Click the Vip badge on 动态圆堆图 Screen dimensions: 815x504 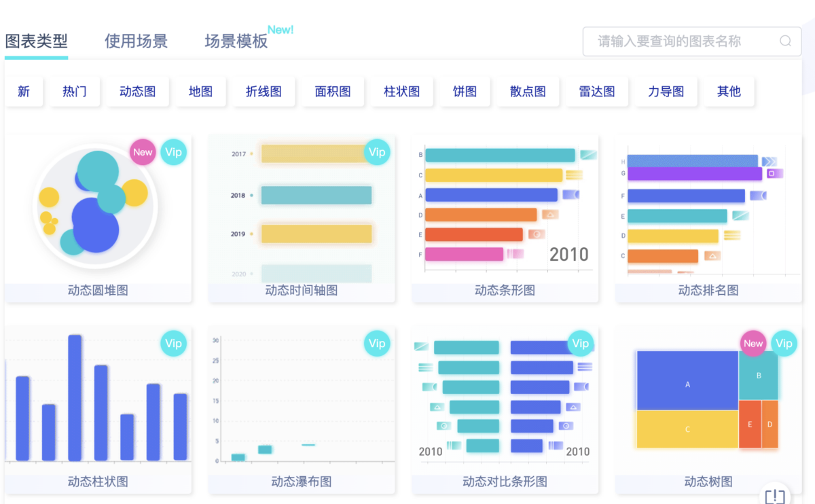point(174,152)
